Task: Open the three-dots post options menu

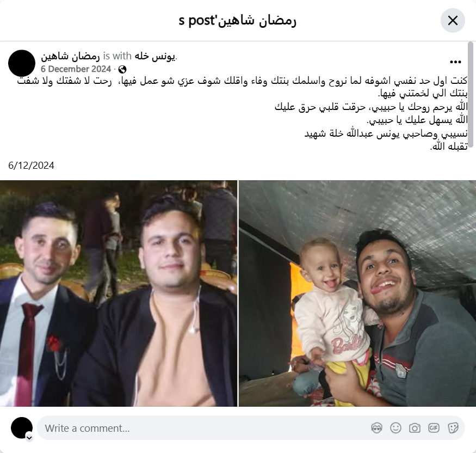Action: tap(455, 62)
